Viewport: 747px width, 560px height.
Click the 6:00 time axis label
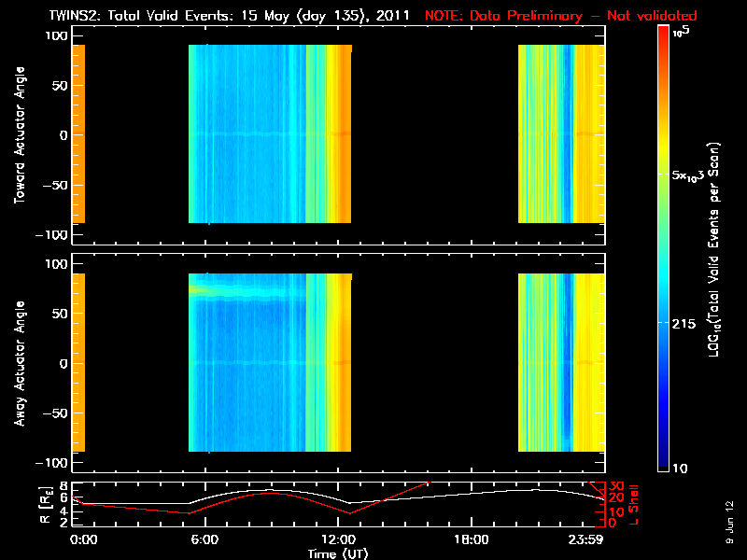[x=205, y=539]
